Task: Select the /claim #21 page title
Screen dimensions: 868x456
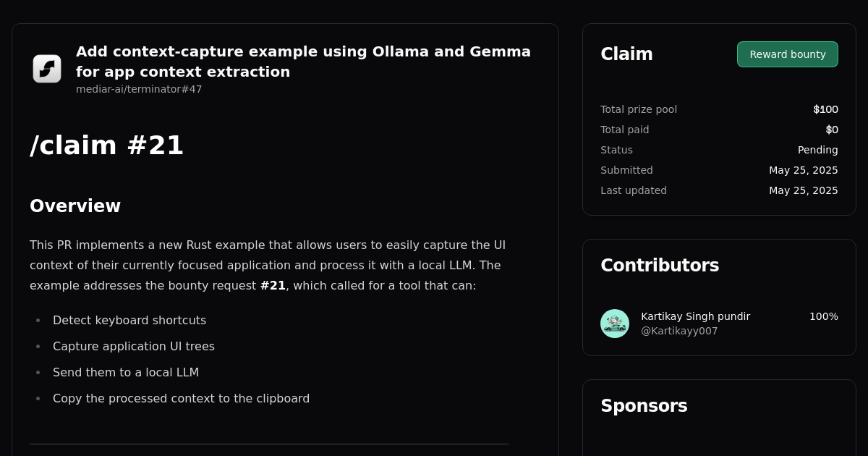Action: (x=106, y=145)
